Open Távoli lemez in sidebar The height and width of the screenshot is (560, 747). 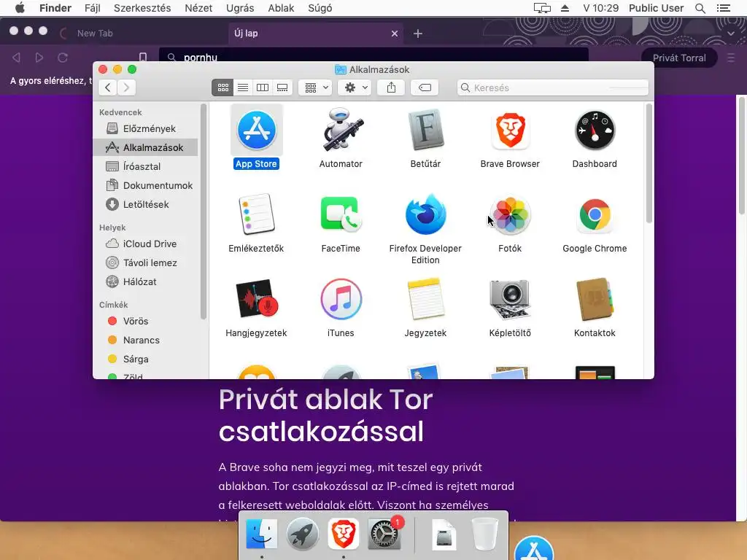click(146, 262)
